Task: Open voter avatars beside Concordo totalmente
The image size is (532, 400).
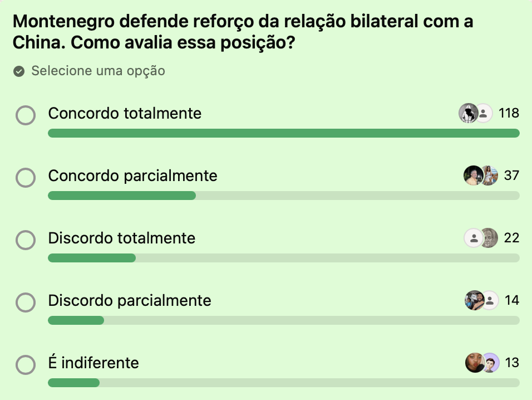Action: click(x=476, y=113)
